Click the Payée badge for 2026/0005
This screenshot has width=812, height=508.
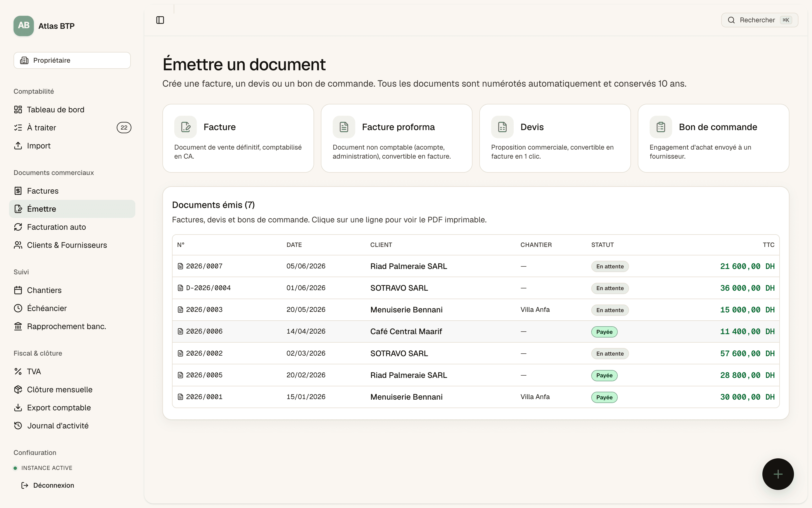coord(604,375)
